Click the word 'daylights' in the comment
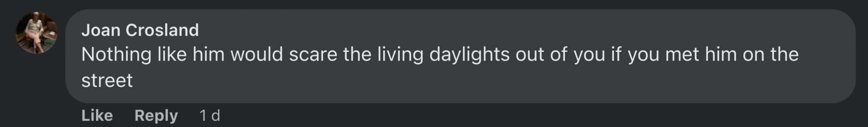Image resolution: width=868 pixels, height=127 pixels. pyautogui.click(x=469, y=54)
